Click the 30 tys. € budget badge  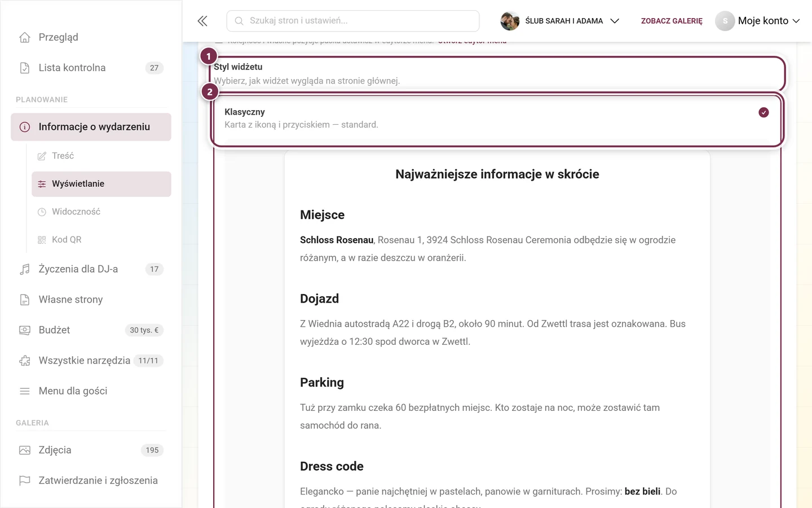pos(144,330)
